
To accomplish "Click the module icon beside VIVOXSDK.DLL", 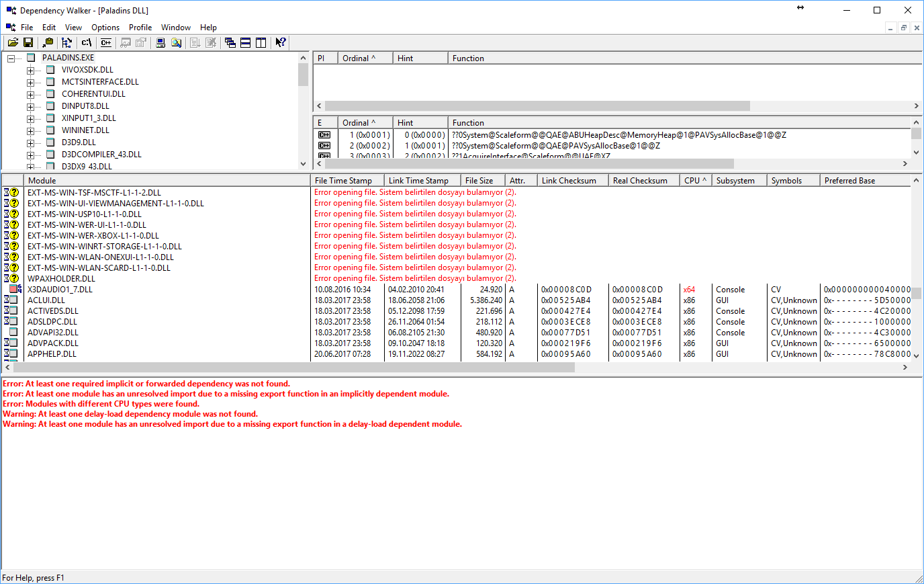I will coord(50,70).
